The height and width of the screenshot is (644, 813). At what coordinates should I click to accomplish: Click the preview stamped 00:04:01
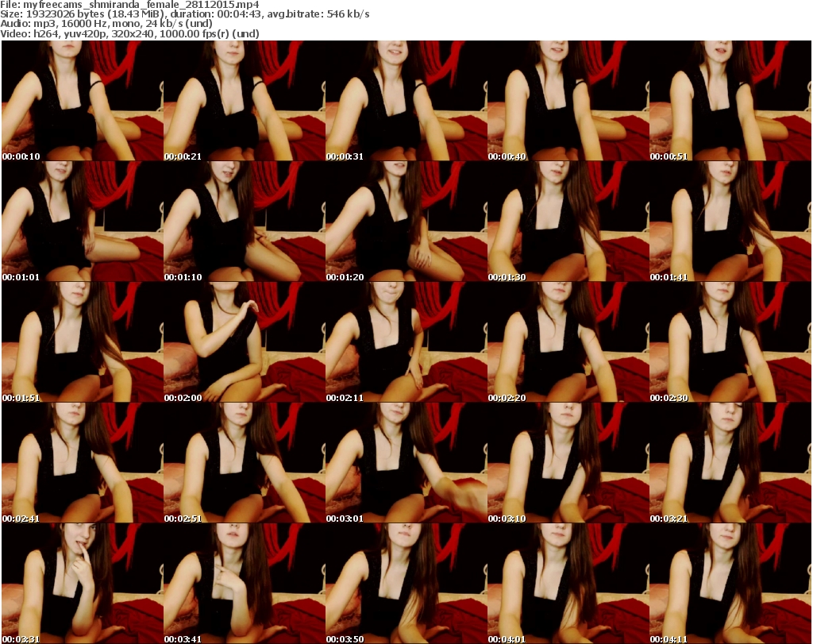click(568, 584)
